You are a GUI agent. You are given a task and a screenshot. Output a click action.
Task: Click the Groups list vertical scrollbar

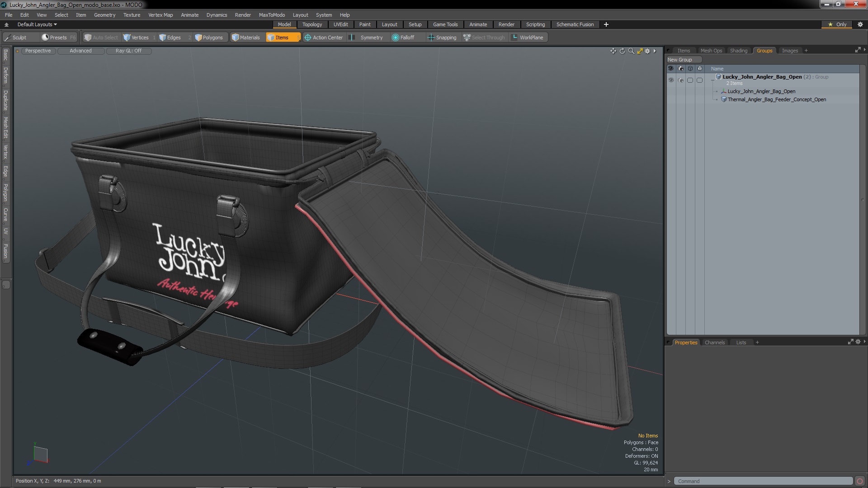point(862,200)
